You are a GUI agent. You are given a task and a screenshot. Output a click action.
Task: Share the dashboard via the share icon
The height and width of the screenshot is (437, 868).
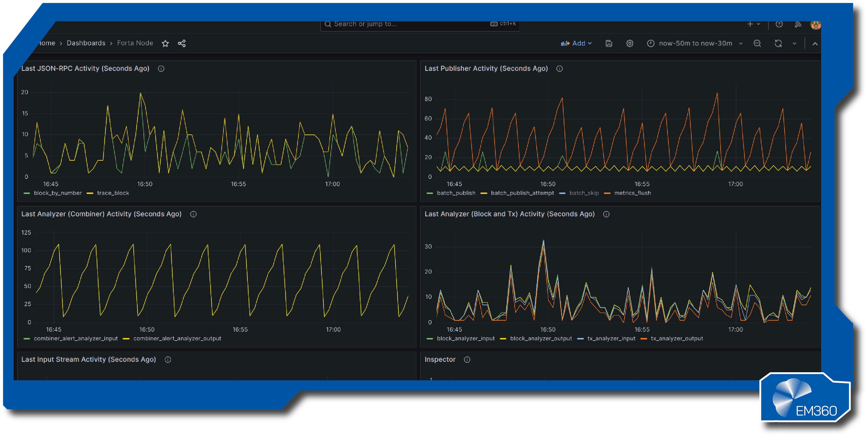[182, 43]
